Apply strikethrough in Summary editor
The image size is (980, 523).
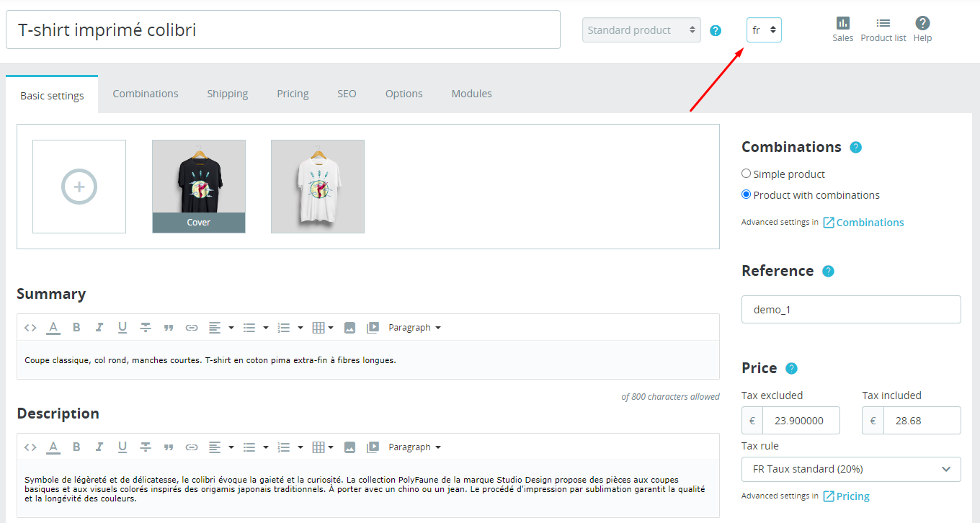146,328
